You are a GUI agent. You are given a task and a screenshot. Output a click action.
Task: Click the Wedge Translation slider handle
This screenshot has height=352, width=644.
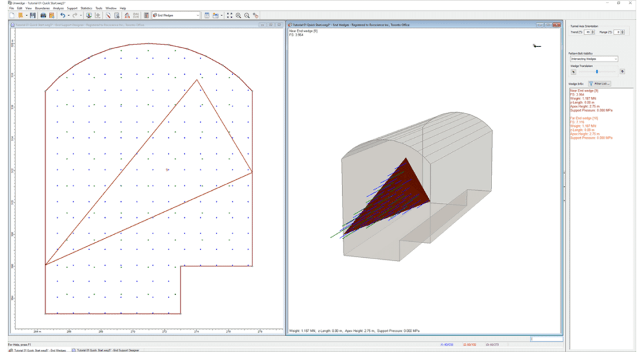pos(597,72)
